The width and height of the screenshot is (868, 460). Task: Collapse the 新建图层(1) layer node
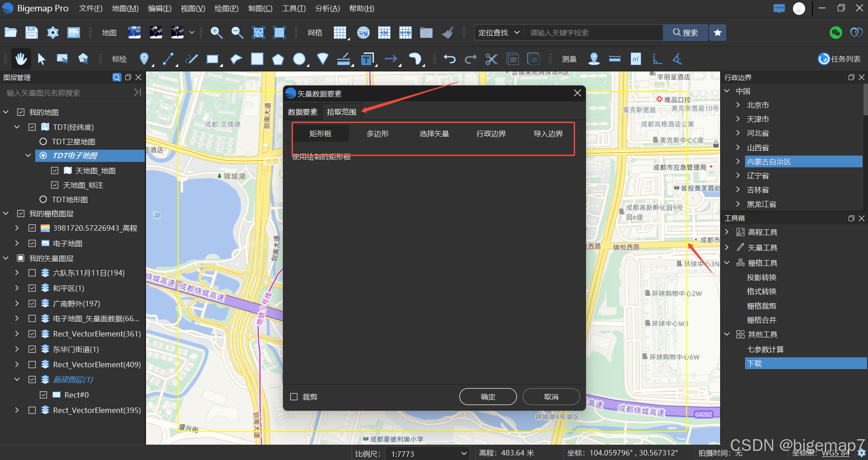click(17, 379)
